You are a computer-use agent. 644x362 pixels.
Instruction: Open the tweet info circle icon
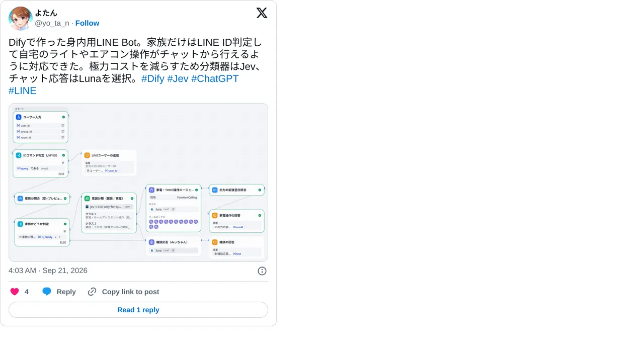(x=262, y=271)
